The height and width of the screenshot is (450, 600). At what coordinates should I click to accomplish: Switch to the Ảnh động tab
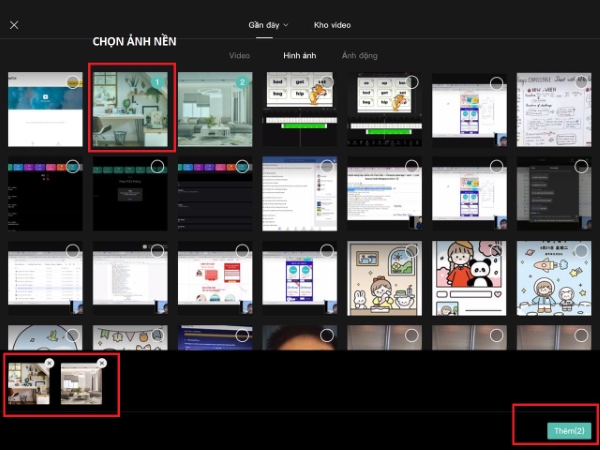tap(360, 56)
